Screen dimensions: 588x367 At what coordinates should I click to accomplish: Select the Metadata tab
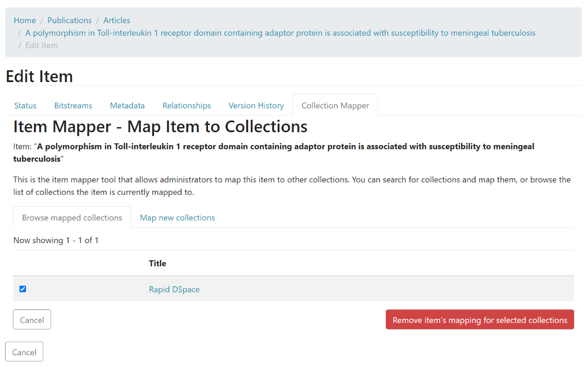(127, 106)
